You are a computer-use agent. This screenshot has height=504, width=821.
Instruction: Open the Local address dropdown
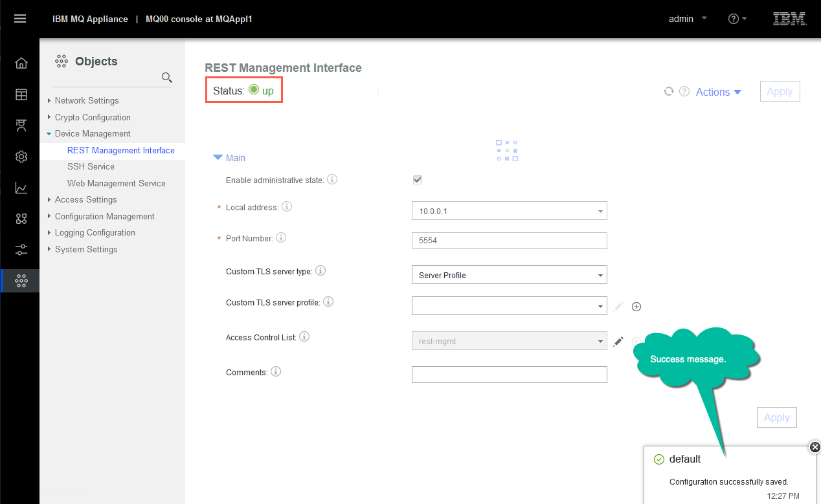click(510, 211)
